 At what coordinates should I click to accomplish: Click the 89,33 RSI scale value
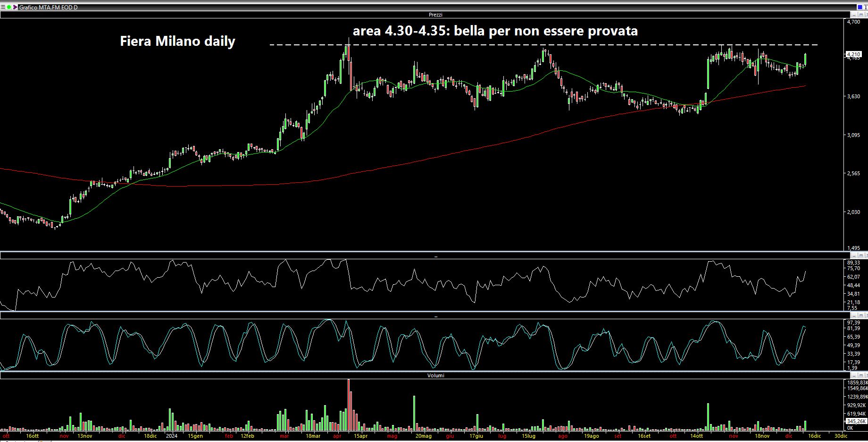click(853, 263)
